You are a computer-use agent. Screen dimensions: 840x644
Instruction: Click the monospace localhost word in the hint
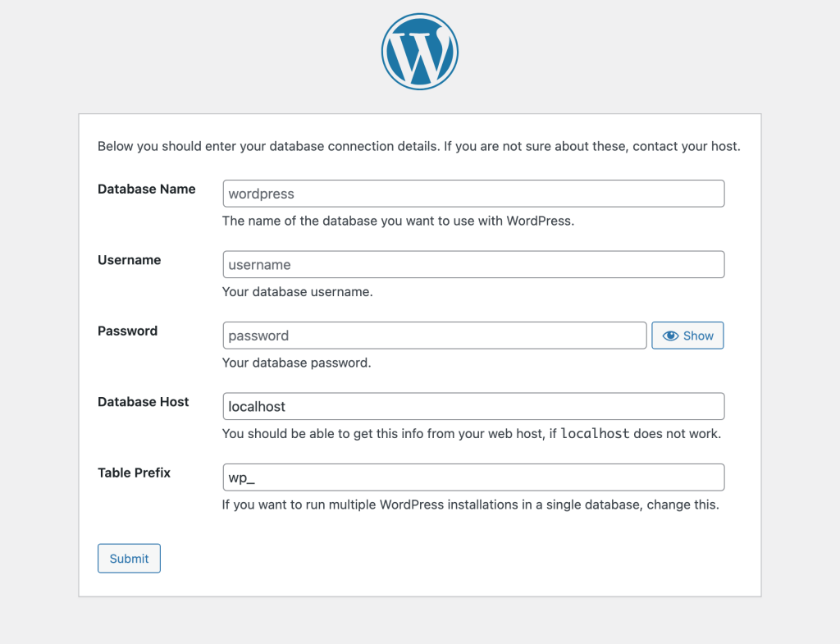595,433
